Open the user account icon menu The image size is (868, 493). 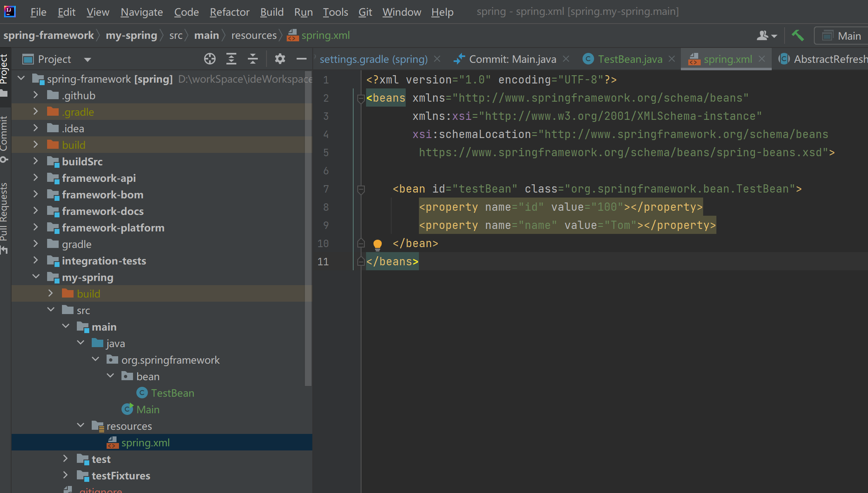pos(767,36)
